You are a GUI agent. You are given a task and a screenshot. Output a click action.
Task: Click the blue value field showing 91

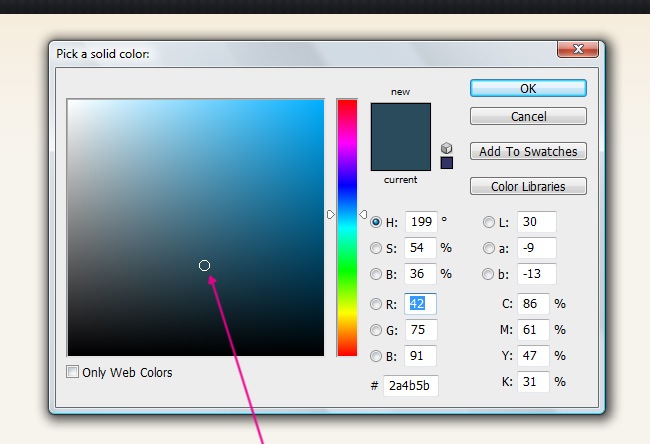(x=420, y=356)
